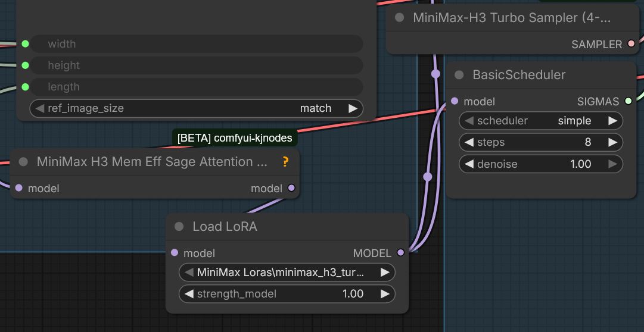Image resolution: width=644 pixels, height=332 pixels.
Task: Click the SIGMAS output socket
Action: pos(628,101)
